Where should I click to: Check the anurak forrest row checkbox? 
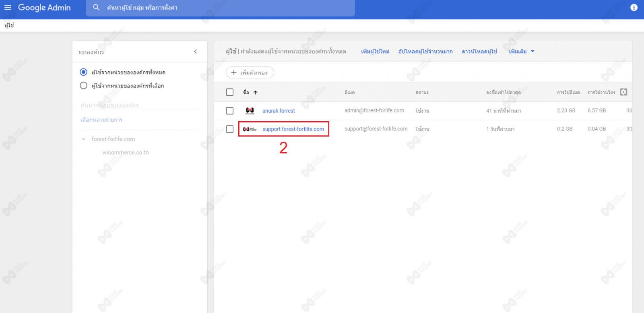(230, 111)
